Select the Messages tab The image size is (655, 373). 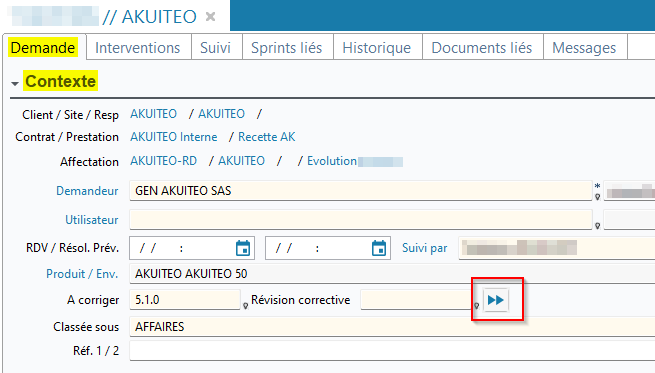pos(584,48)
